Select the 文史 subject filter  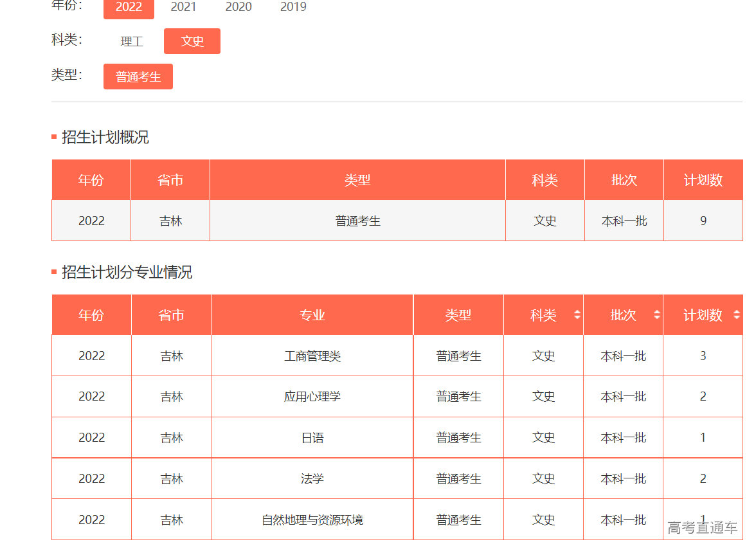192,41
